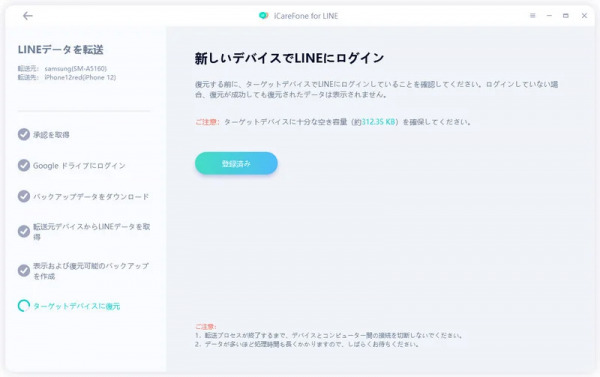Click the iCareFone for LINE logo icon
This screenshot has width=600, height=377.
click(x=263, y=16)
